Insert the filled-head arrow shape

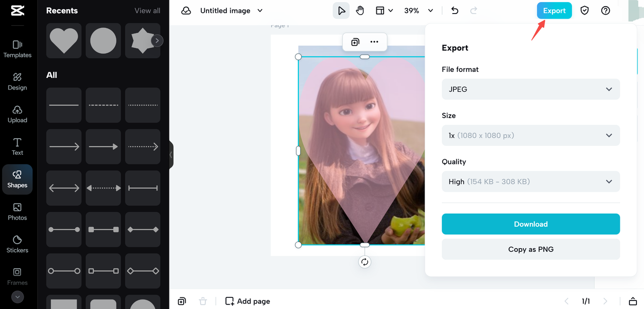(103, 147)
